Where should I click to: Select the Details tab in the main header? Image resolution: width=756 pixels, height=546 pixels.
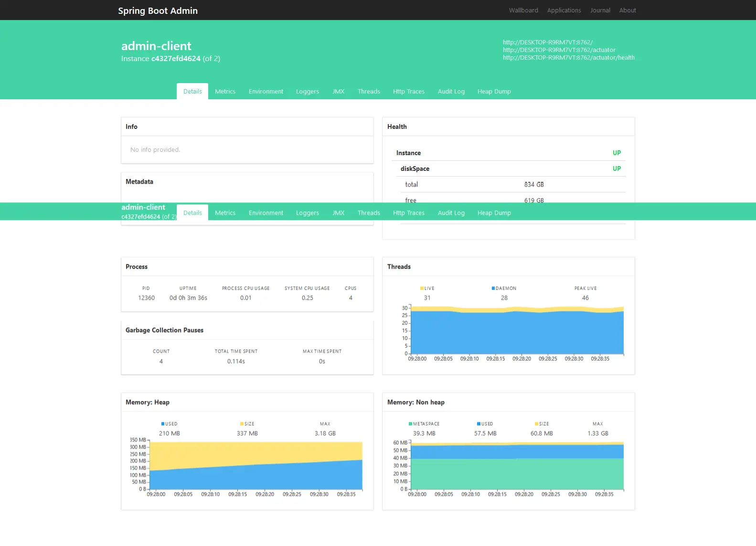(192, 91)
